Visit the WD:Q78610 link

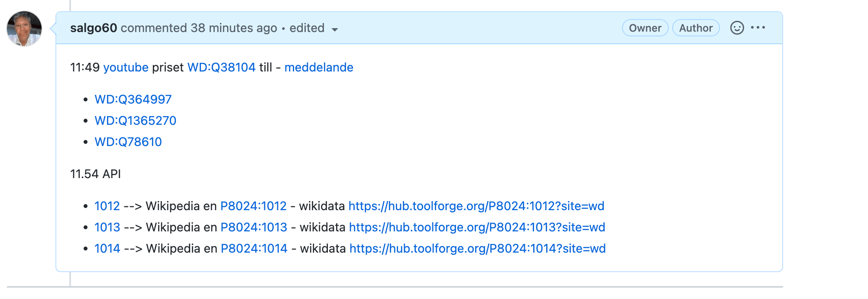[128, 142]
